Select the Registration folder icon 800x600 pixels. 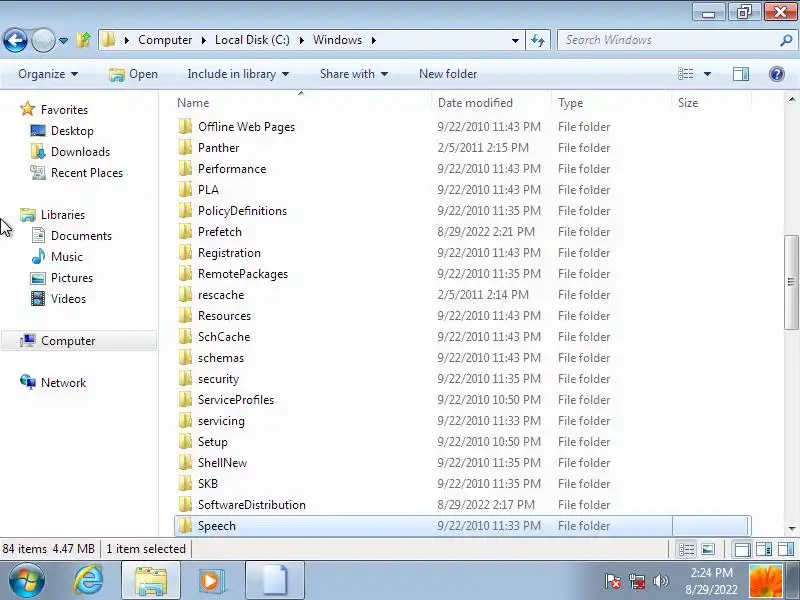coord(185,252)
